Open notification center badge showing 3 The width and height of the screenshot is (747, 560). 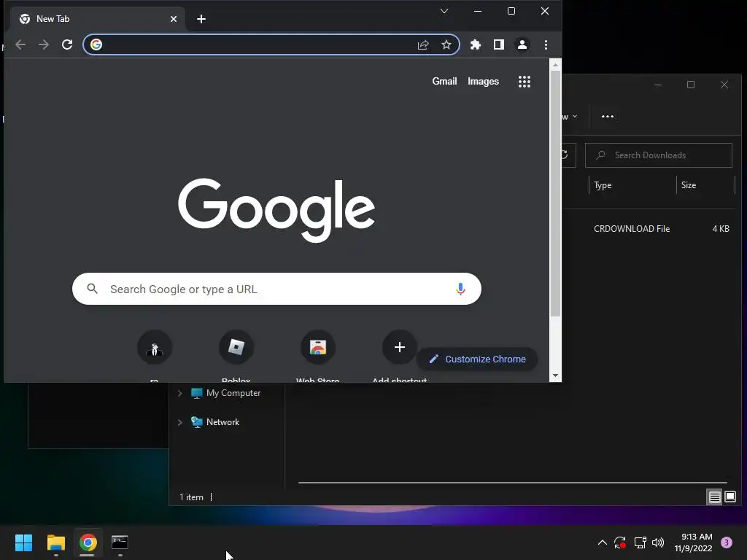[727, 542]
